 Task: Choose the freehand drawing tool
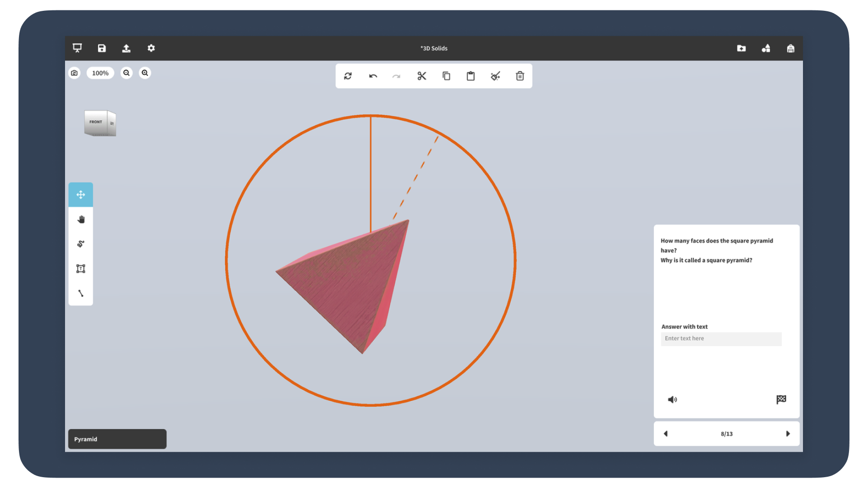pos(81,244)
